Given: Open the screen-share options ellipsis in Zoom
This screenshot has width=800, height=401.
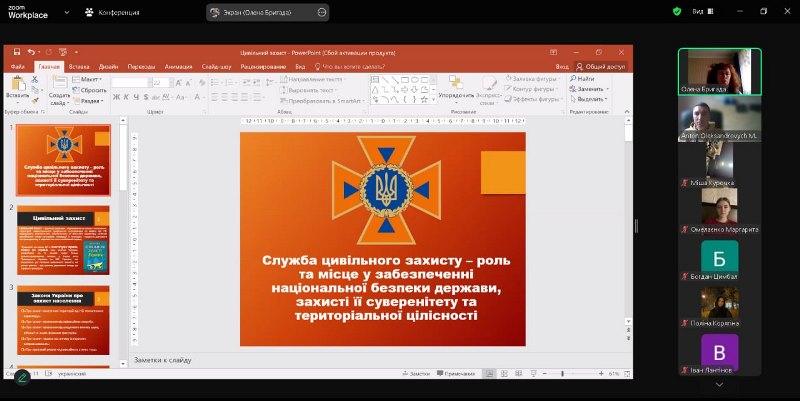Looking at the screenshot, I should [321, 12].
